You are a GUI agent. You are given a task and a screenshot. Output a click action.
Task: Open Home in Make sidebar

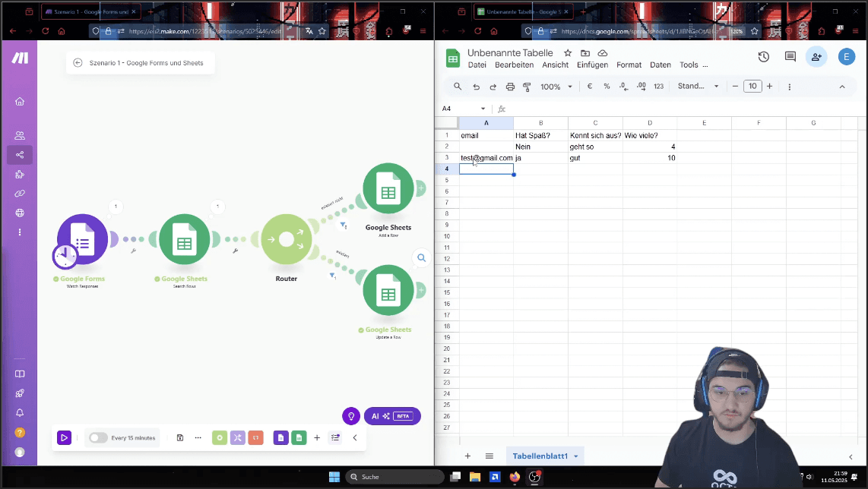pyautogui.click(x=19, y=101)
